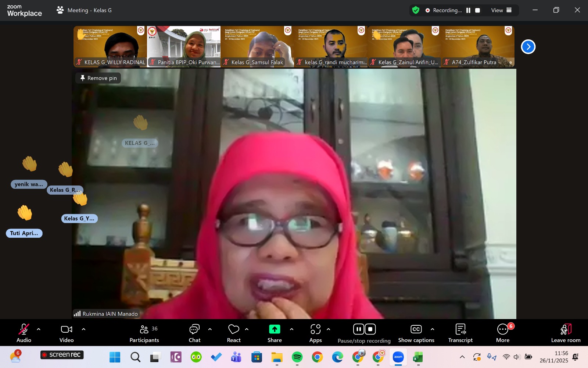The image size is (588, 368).
Task: Expand the video options arrow
Action: click(83, 329)
